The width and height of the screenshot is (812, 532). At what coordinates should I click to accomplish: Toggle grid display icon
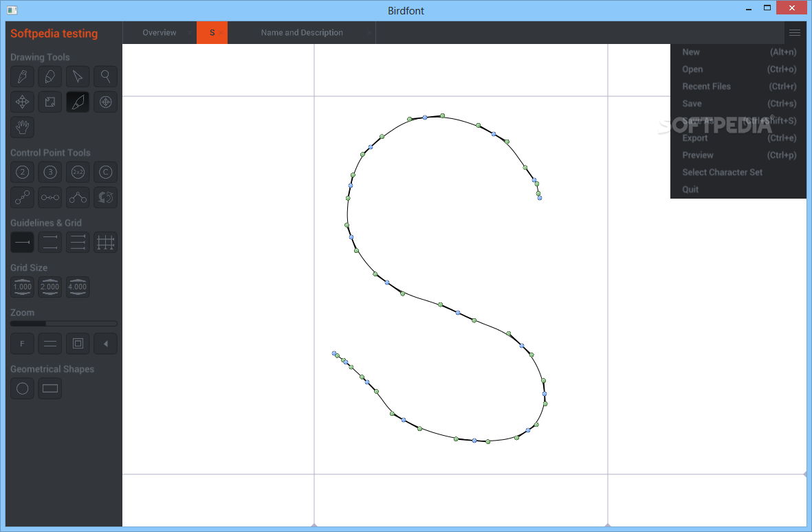106,242
